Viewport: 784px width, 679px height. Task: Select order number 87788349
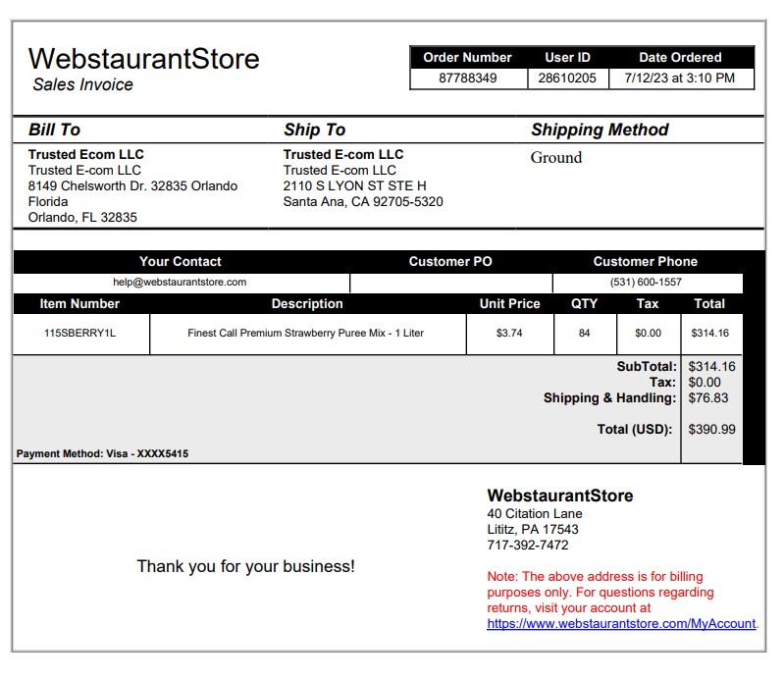(x=468, y=78)
